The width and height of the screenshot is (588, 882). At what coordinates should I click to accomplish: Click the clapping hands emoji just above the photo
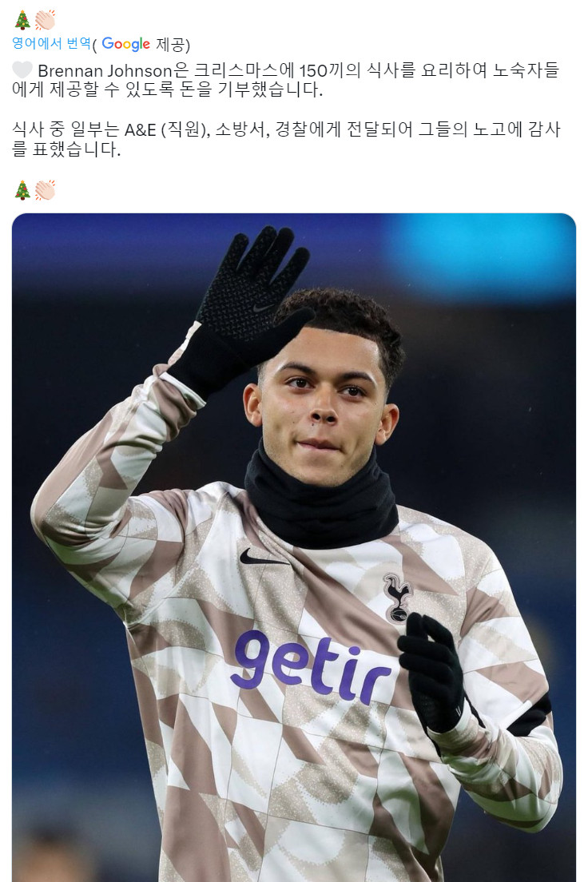pyautogui.click(x=45, y=190)
